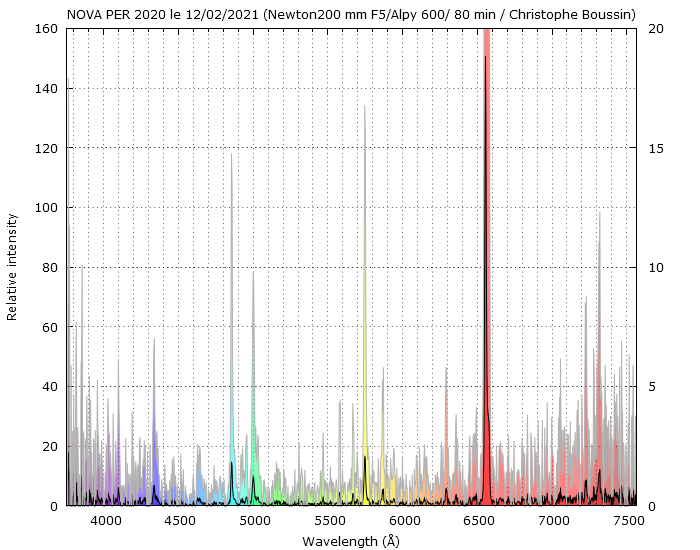Click the 5 label on right axis
This screenshot has height=550, width=700.
(x=652, y=387)
